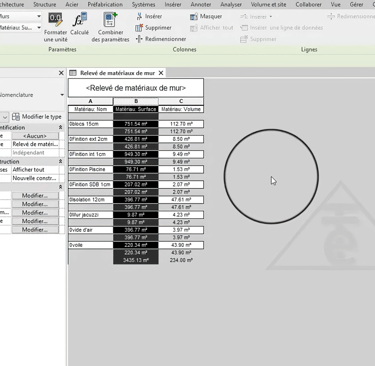The height and width of the screenshot is (366, 375).
Task: Open the Gérer ribbon tab
Action: 356,4
